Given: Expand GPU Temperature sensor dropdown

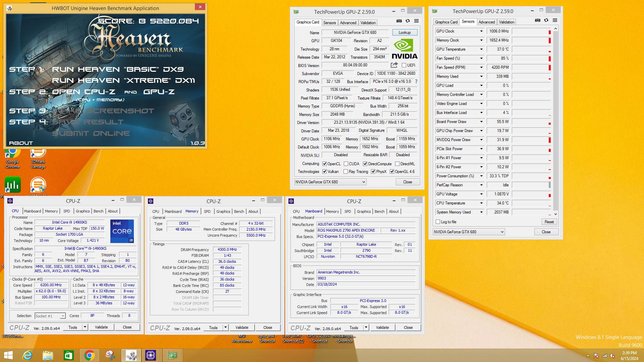Looking at the screenshot, I should click(x=481, y=49).
